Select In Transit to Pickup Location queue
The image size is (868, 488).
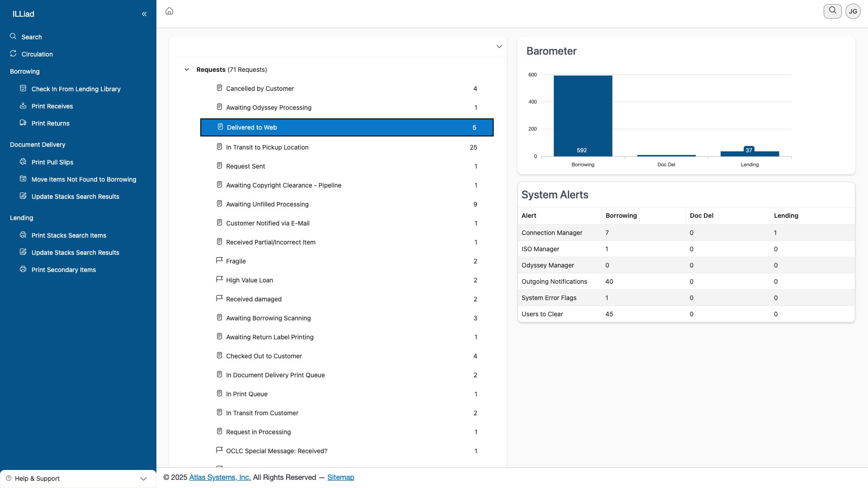point(267,147)
